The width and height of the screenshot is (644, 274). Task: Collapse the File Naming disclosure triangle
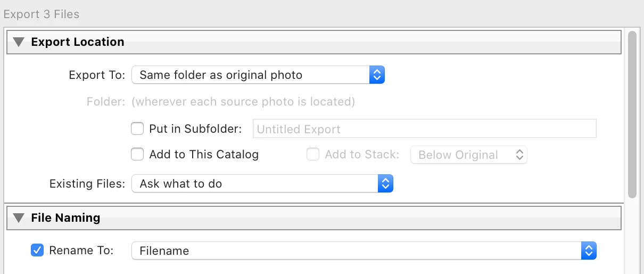tap(19, 218)
